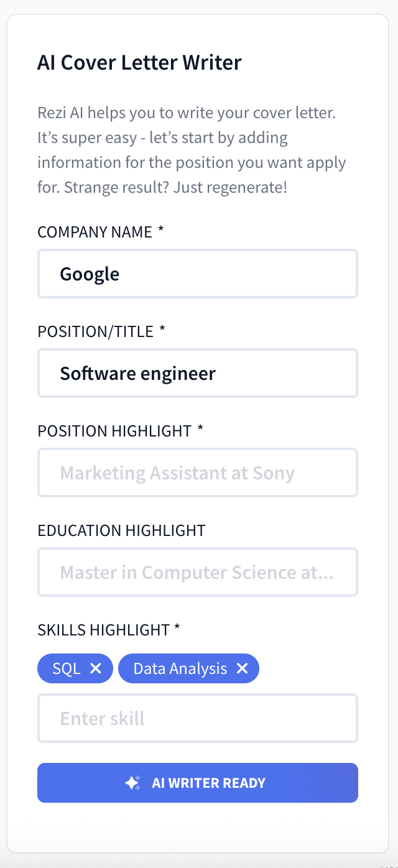Click the COMPANY NAME label
The width and height of the screenshot is (398, 868).
tap(95, 232)
